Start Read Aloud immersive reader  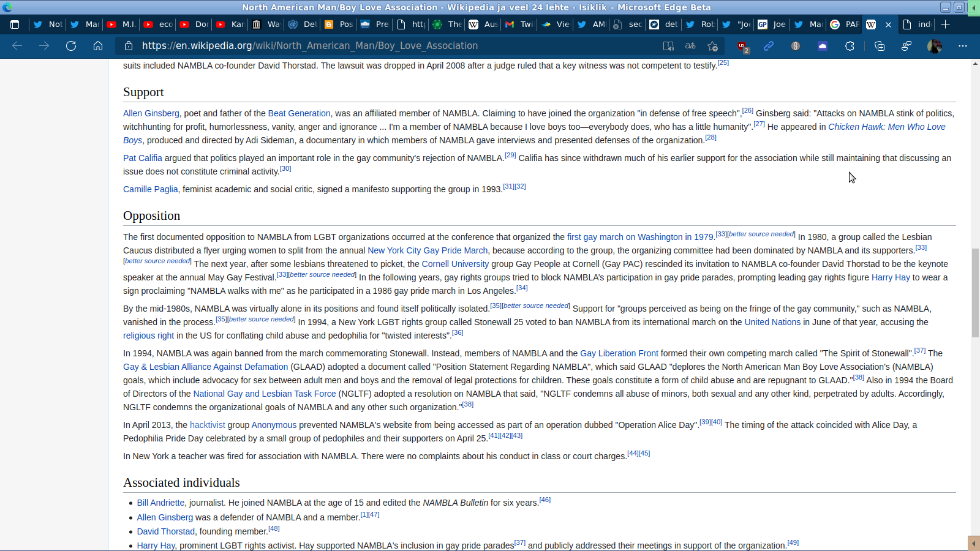point(668,46)
